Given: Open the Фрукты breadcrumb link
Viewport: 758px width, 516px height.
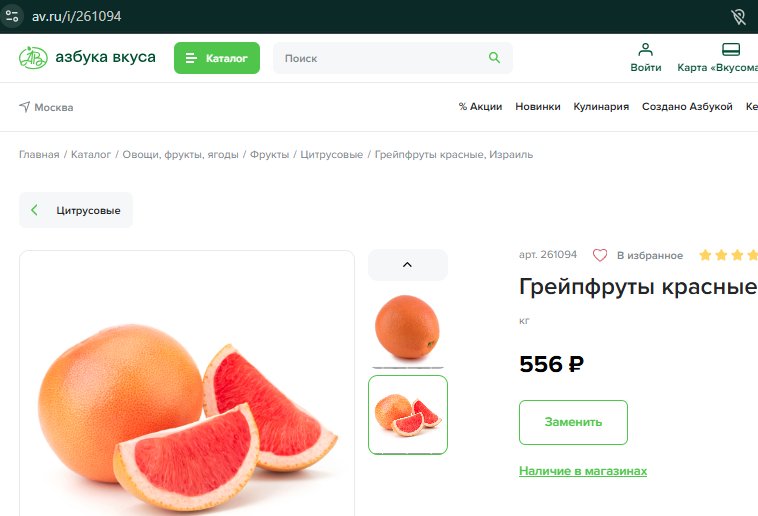Looking at the screenshot, I should pos(269,154).
